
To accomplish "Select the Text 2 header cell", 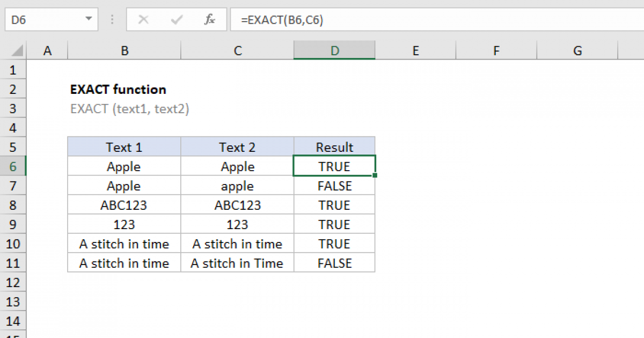I will click(x=237, y=147).
